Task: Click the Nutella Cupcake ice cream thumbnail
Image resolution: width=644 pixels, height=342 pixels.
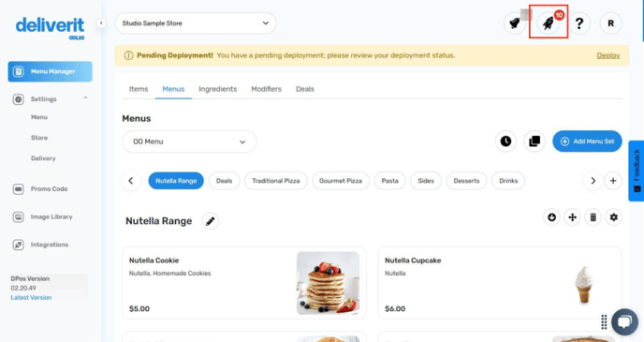Action: point(584,284)
